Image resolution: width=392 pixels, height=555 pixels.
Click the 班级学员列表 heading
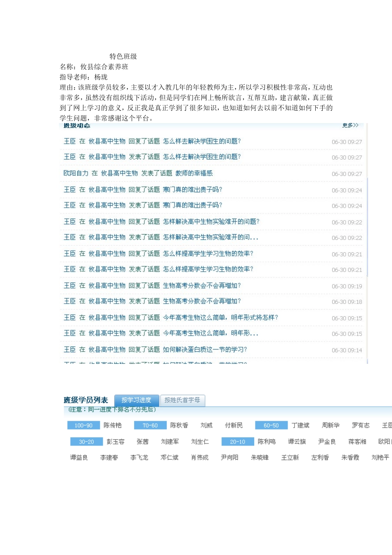(86, 400)
